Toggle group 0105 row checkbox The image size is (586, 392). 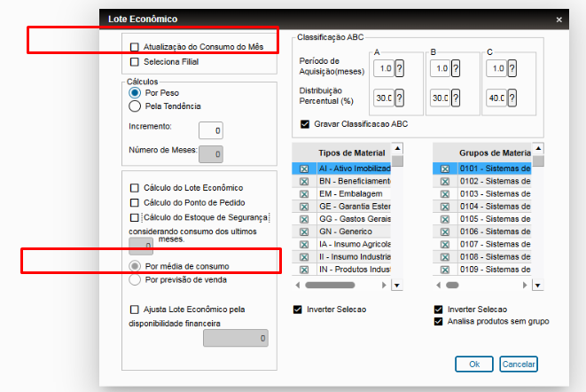(x=445, y=219)
